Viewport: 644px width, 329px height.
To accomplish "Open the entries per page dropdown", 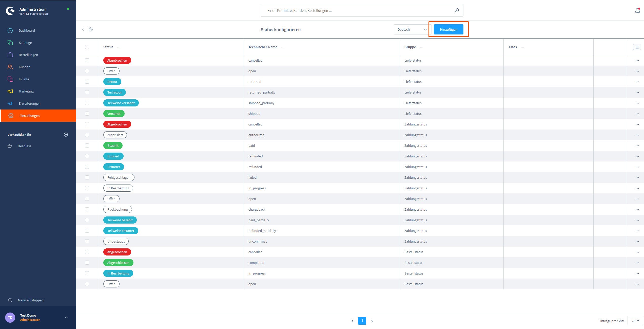I will point(635,321).
